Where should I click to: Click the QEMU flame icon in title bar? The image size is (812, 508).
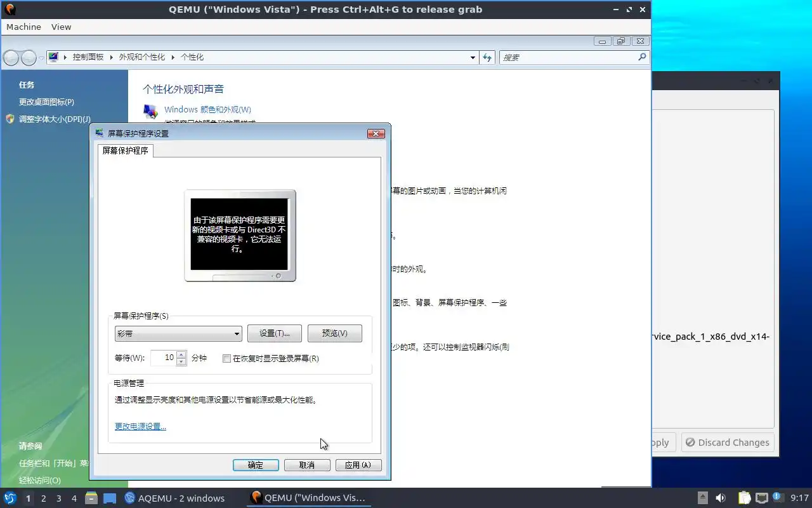(x=10, y=10)
